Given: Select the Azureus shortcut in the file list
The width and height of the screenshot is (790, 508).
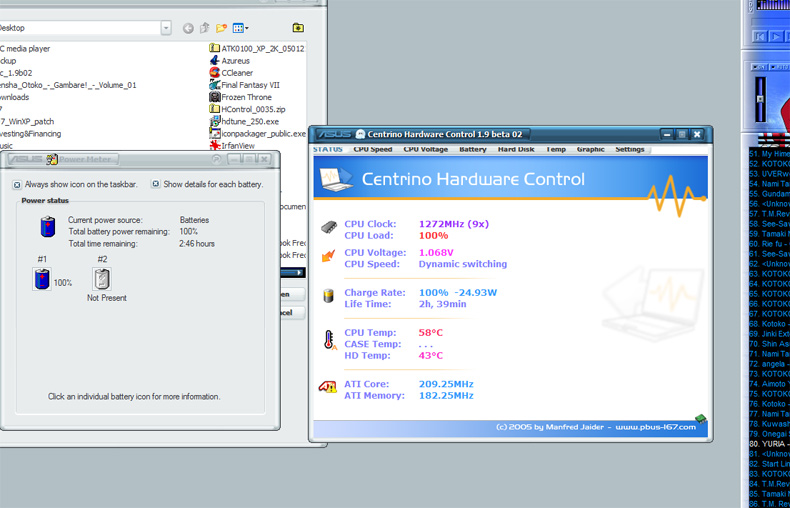Looking at the screenshot, I should (230, 60).
